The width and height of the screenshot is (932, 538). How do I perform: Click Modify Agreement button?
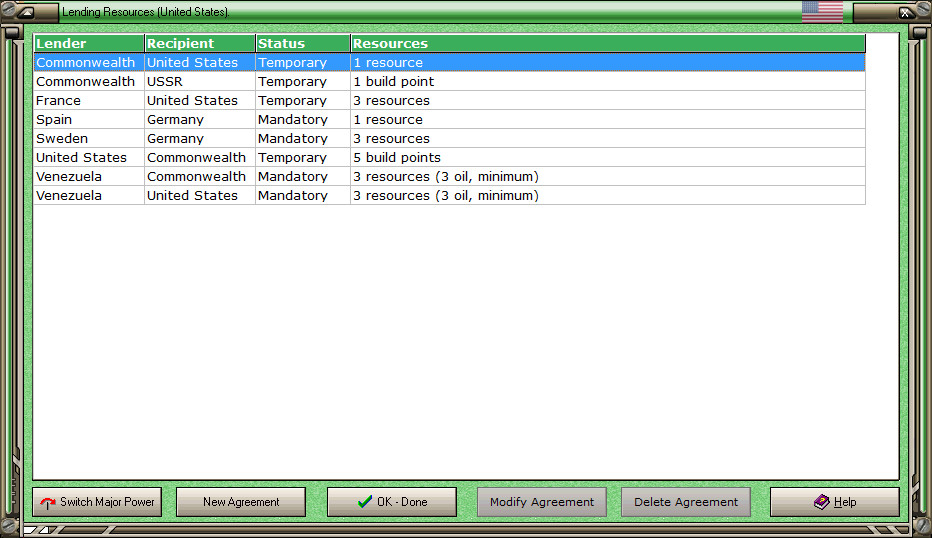pyautogui.click(x=541, y=502)
